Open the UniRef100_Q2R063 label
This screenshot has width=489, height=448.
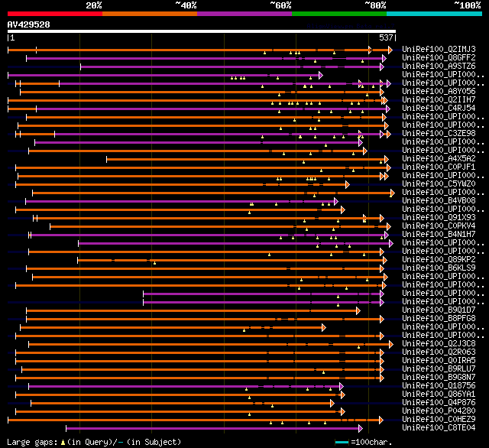pos(439,352)
